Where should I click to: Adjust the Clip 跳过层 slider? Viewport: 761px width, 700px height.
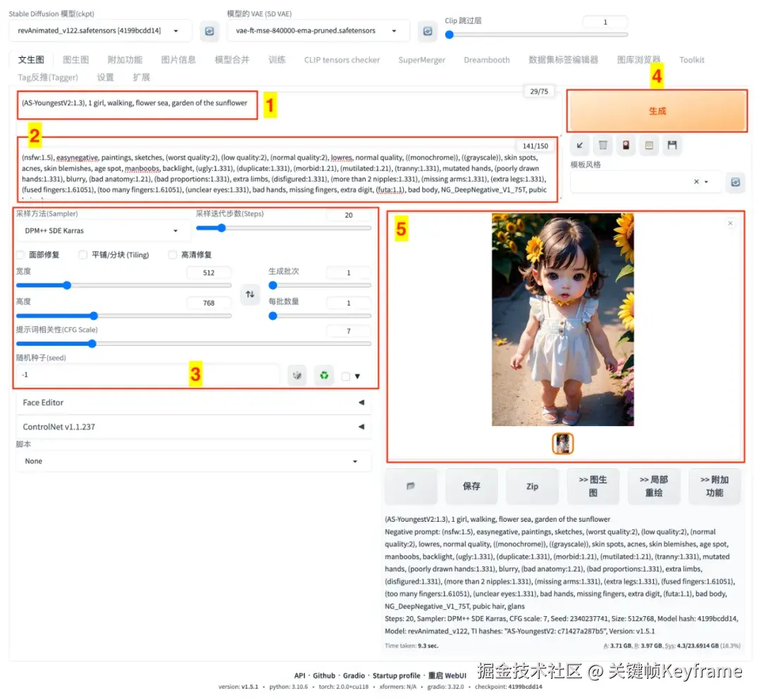pos(536,35)
